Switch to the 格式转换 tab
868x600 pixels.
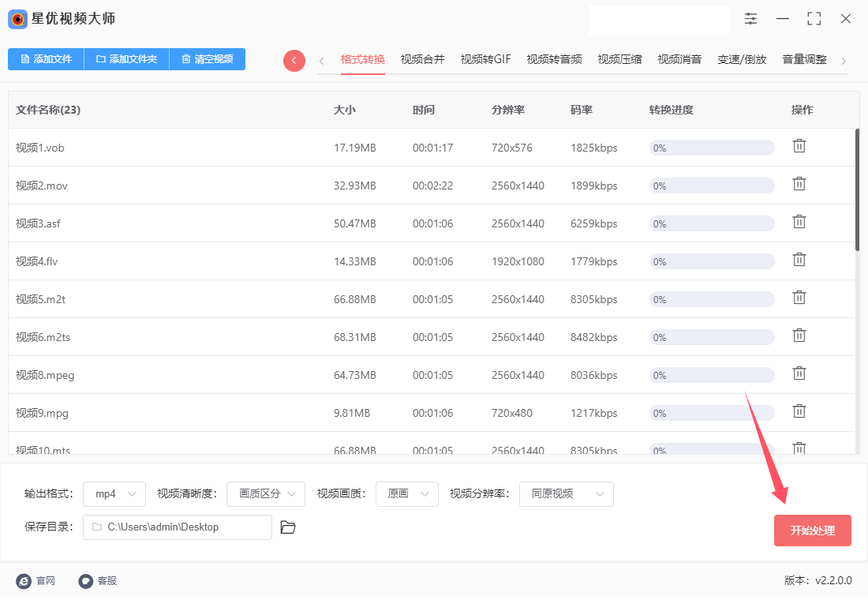point(363,59)
